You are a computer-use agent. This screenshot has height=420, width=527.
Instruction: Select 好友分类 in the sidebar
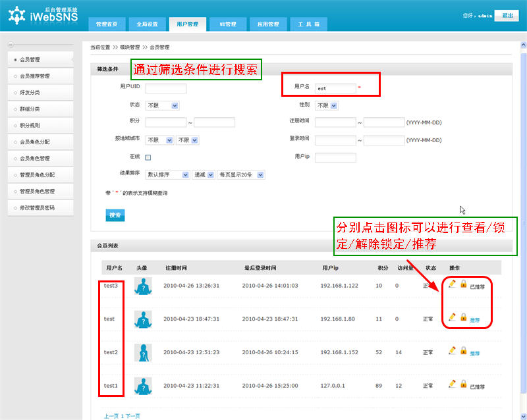[x=40, y=92]
